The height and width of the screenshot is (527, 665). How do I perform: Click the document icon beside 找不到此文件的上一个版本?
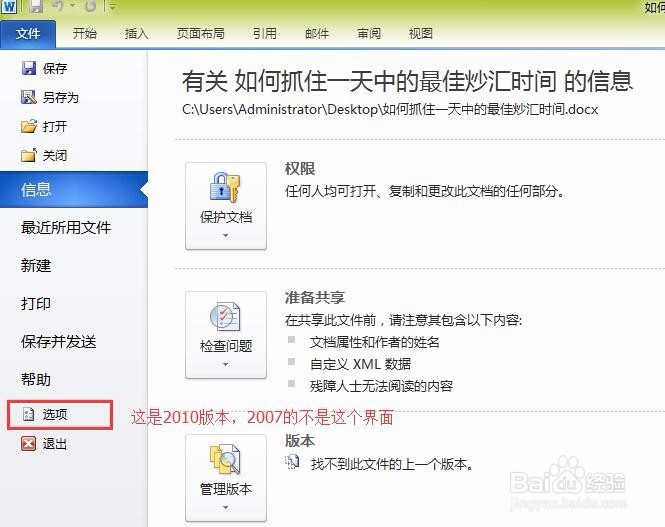point(292,462)
